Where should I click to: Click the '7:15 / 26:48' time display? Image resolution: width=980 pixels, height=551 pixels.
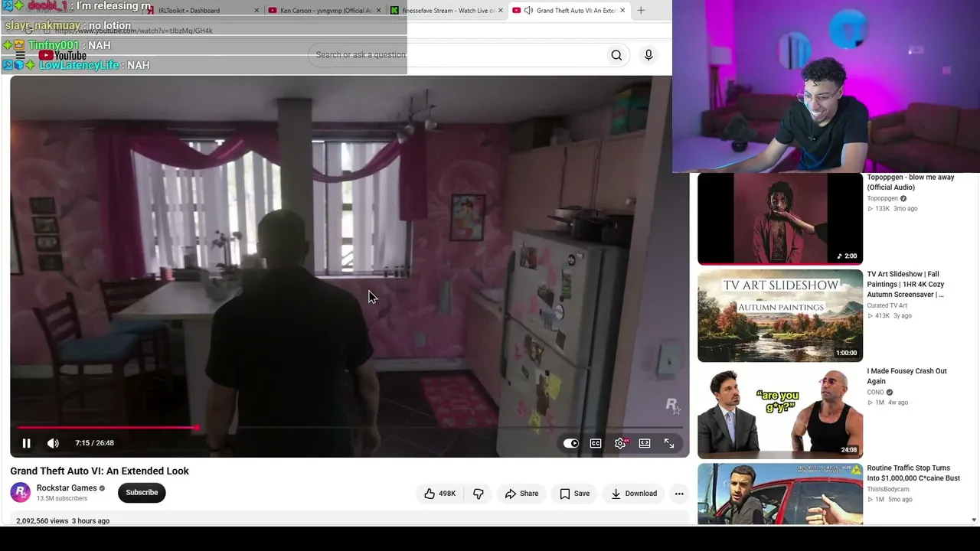(x=95, y=443)
